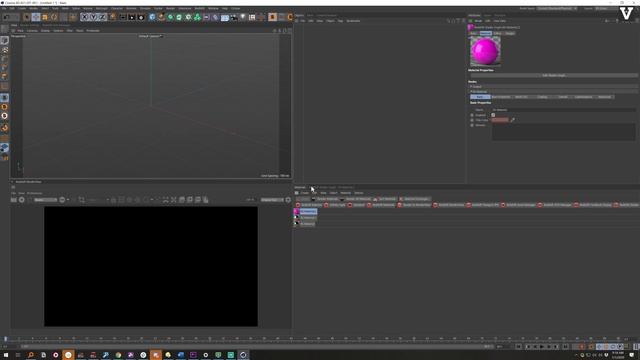Add an Extrude generator
640x360 pixels.
[x=179, y=17]
